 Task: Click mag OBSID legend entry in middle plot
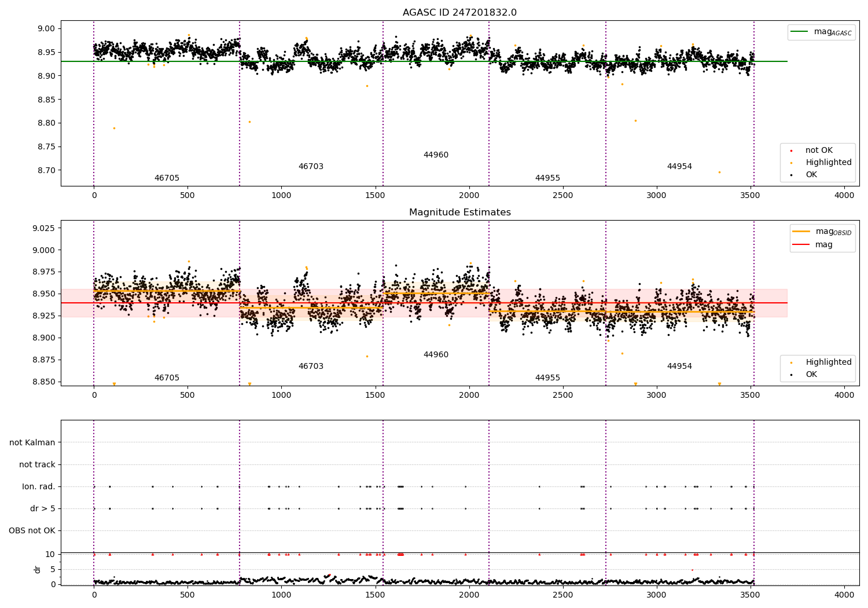(x=823, y=232)
